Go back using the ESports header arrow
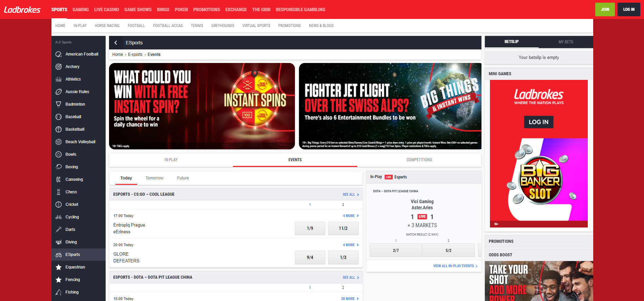The width and height of the screenshot is (644, 301). coord(116,43)
